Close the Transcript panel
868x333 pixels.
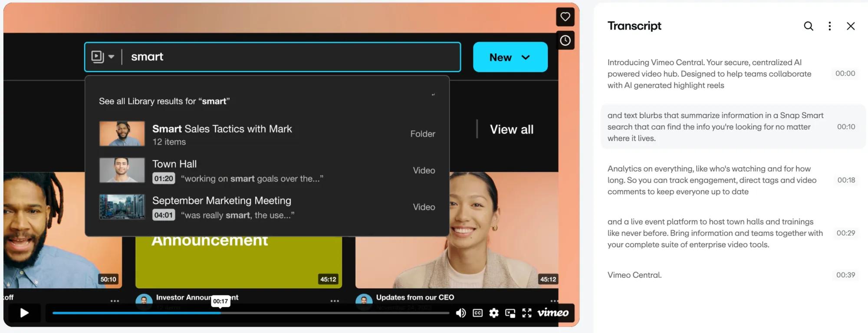click(850, 26)
